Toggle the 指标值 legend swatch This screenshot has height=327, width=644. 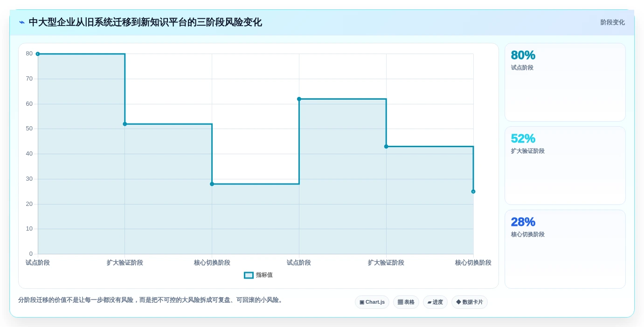[249, 275]
